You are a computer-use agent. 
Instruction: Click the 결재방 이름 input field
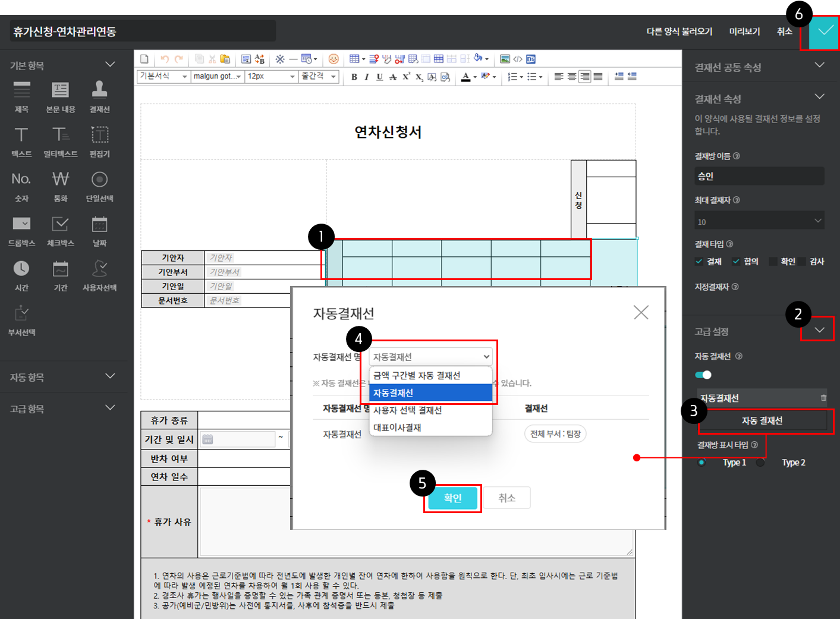tap(759, 176)
